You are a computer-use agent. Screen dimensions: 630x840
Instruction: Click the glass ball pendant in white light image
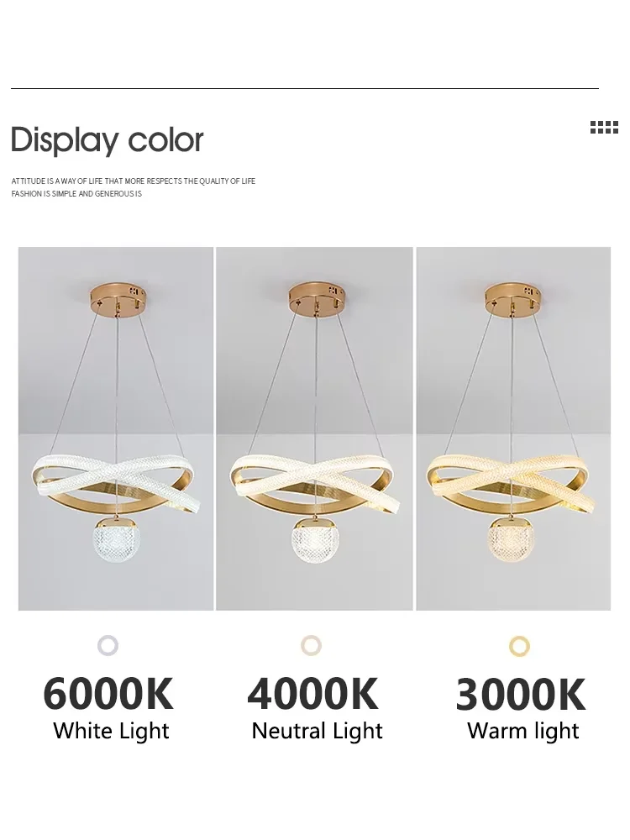118,539
